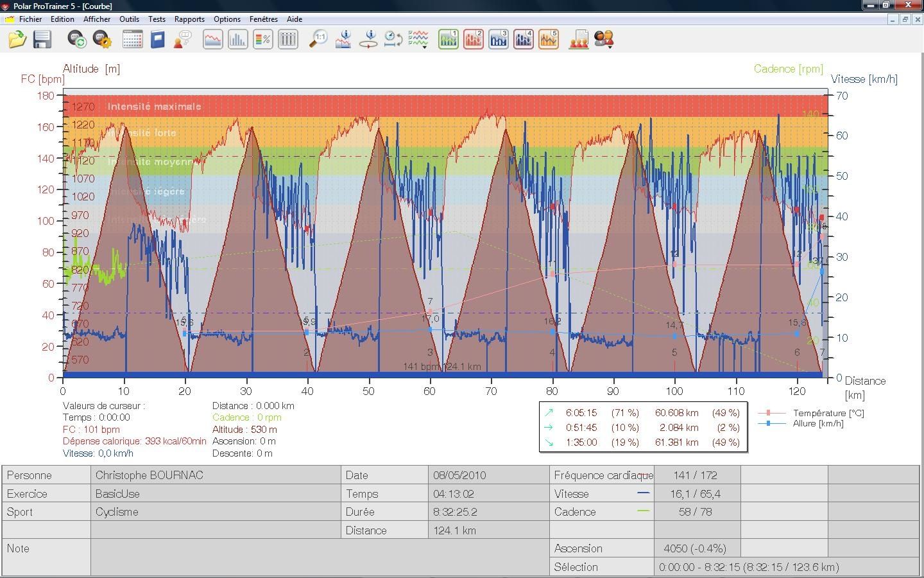Viewport: 924px width, 578px height.
Task: Click the Dépense calorique cursor value
Action: tap(135, 441)
